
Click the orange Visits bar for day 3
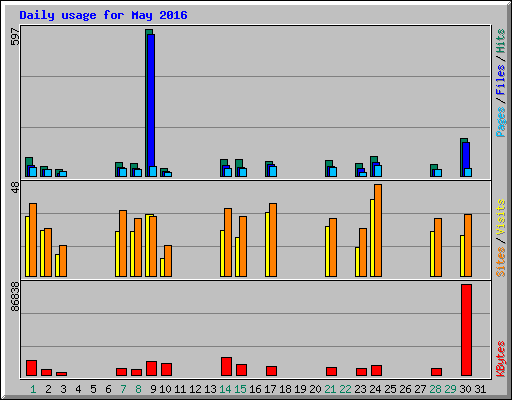coord(63,261)
